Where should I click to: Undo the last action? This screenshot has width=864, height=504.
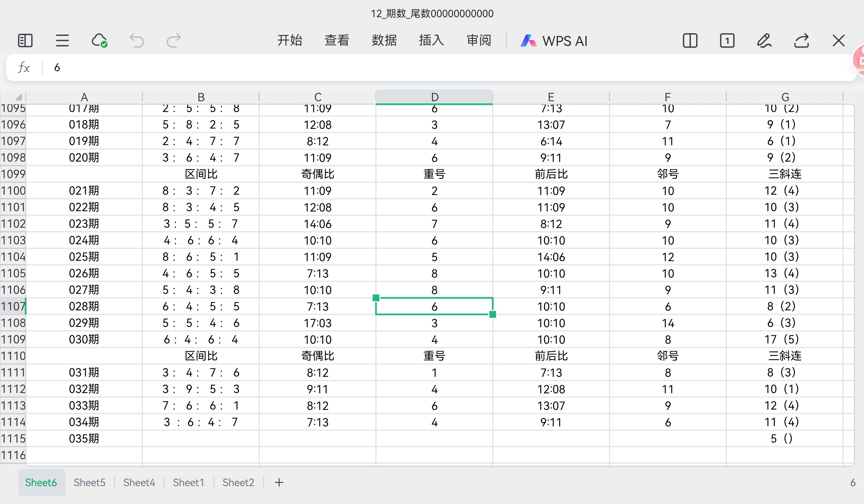coord(136,40)
